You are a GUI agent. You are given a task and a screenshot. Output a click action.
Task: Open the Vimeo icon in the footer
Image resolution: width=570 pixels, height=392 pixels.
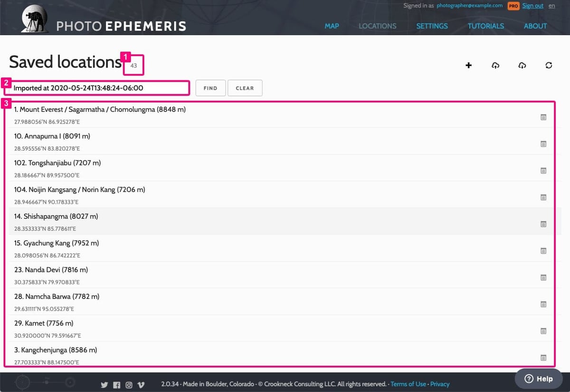[x=141, y=385]
